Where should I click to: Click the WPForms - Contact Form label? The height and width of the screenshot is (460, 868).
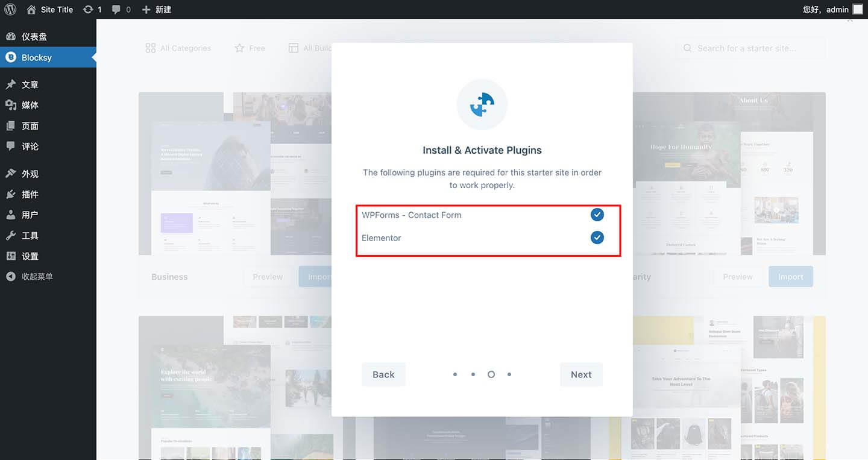412,215
